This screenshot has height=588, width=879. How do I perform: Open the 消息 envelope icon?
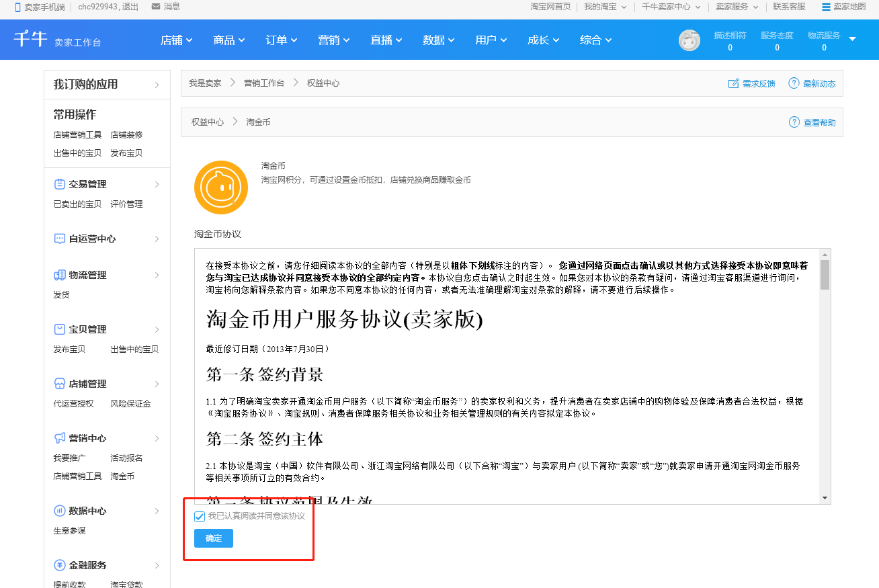click(156, 7)
